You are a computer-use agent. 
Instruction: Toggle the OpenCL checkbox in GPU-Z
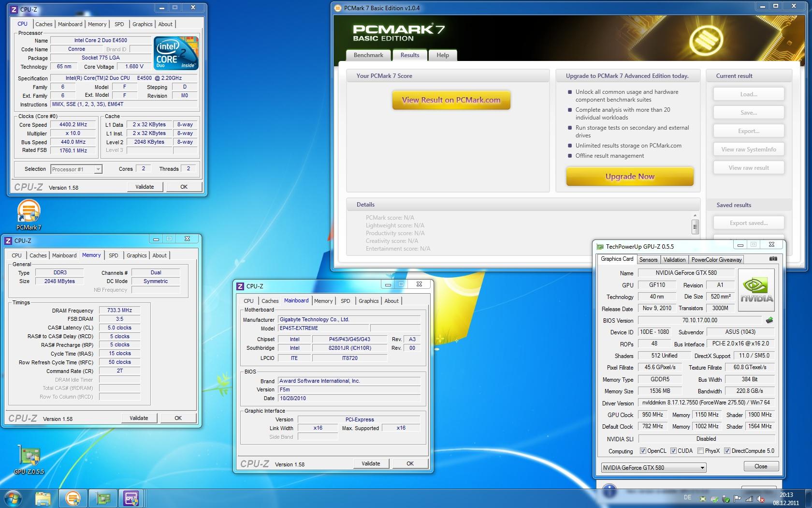pos(643,450)
